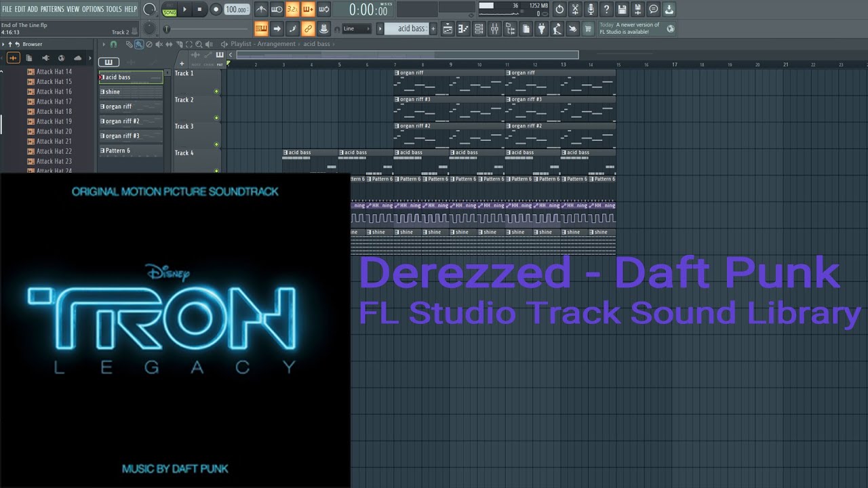Image resolution: width=868 pixels, height=488 pixels.
Task: Open the Line snap dropdown
Action: (357, 28)
